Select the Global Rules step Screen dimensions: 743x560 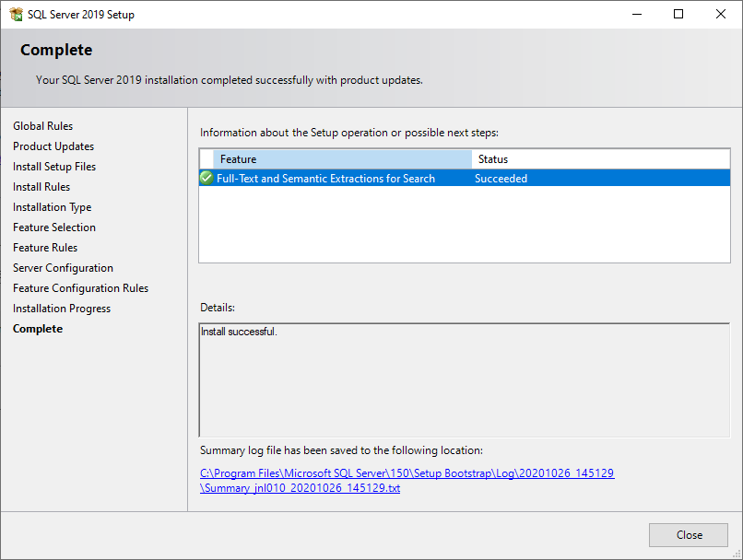pyautogui.click(x=42, y=126)
